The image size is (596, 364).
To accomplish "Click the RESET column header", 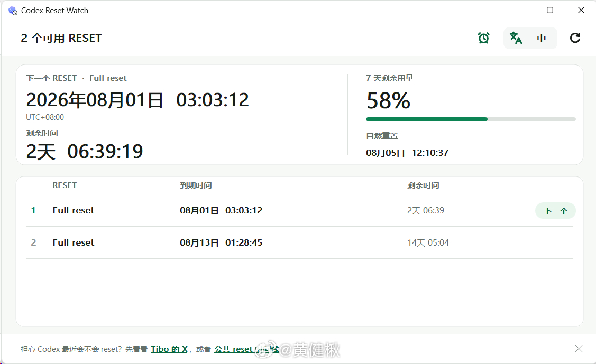I will click(65, 185).
